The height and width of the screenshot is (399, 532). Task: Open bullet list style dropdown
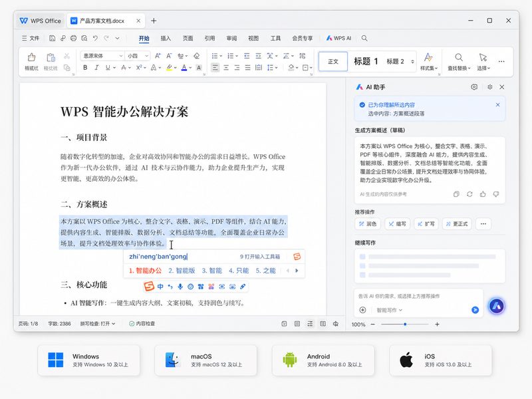coord(221,56)
